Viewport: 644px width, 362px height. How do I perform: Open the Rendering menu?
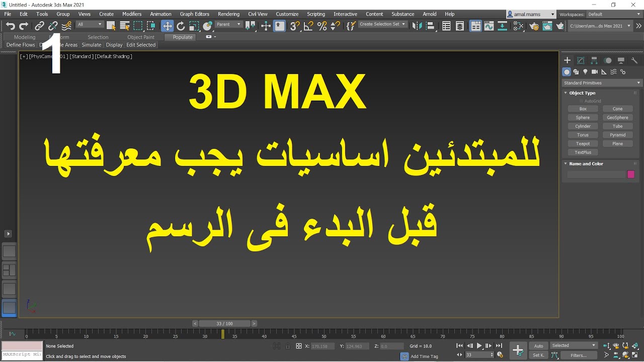click(228, 14)
